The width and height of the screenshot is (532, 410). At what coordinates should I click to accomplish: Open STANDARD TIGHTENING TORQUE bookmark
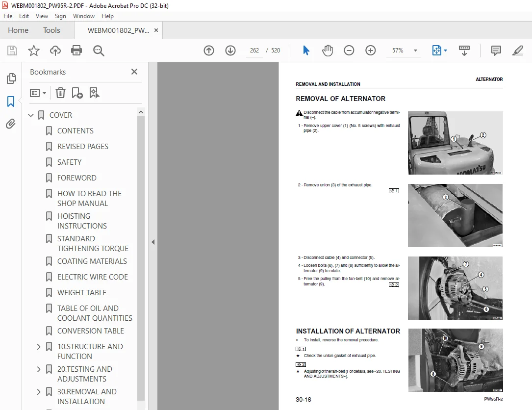click(x=93, y=243)
